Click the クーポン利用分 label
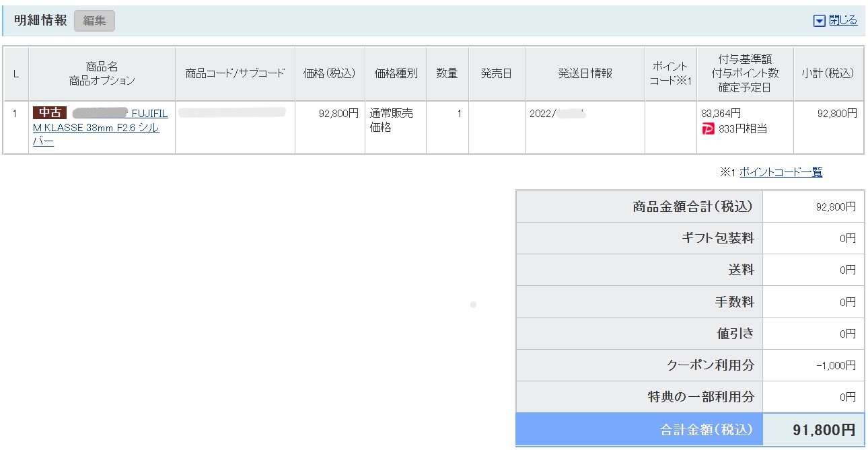Viewport: 868px width, 450px height. [711, 365]
